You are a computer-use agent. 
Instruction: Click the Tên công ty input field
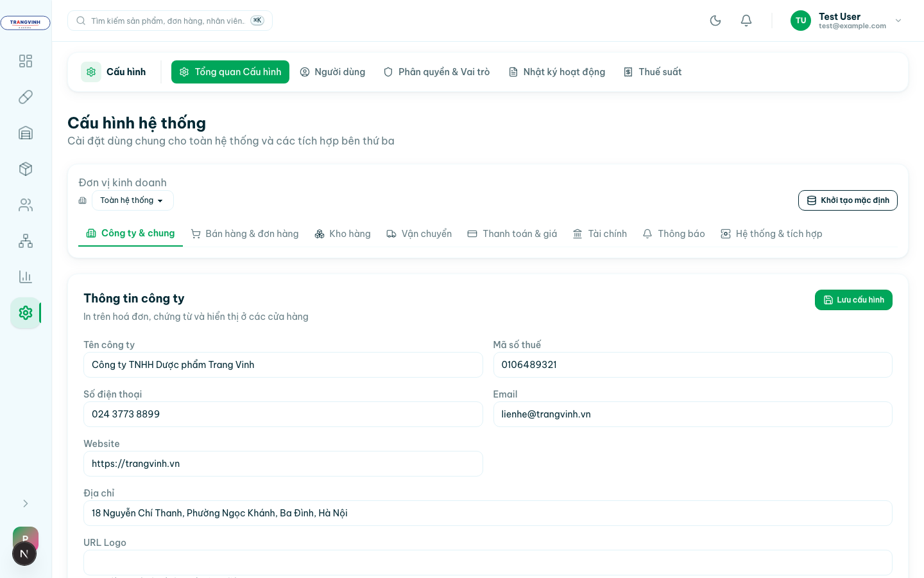[x=283, y=365]
